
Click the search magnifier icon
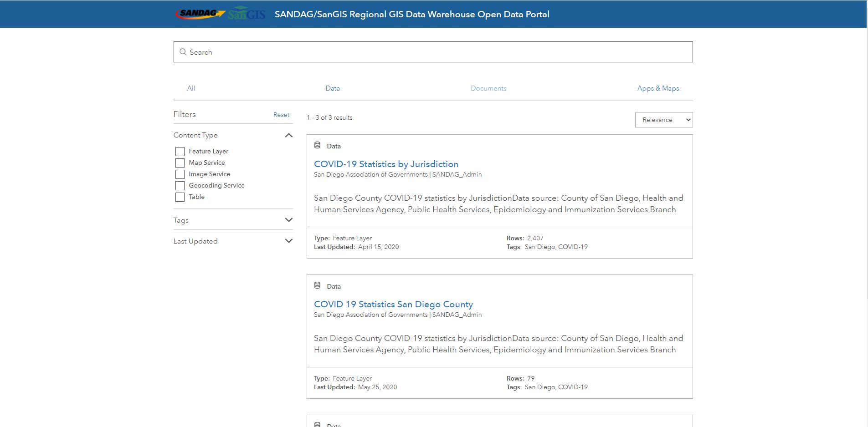pyautogui.click(x=183, y=52)
